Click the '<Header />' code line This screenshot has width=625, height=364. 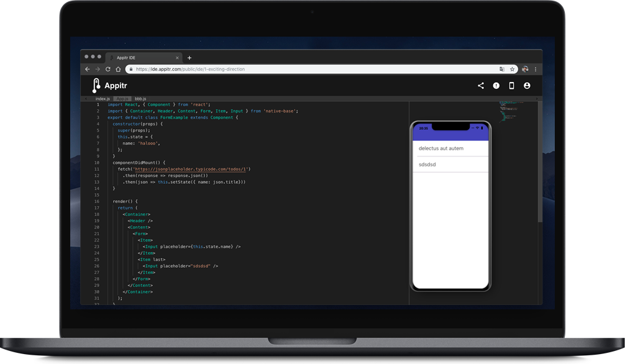point(140,221)
